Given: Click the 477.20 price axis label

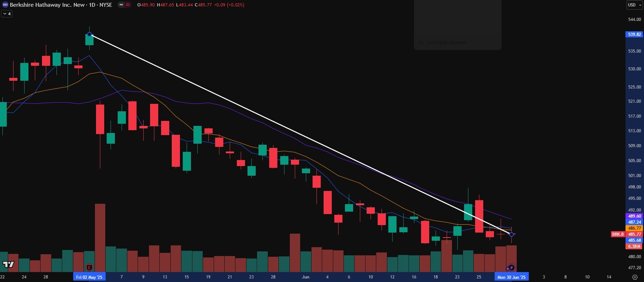Looking at the screenshot, I should 634,268.
